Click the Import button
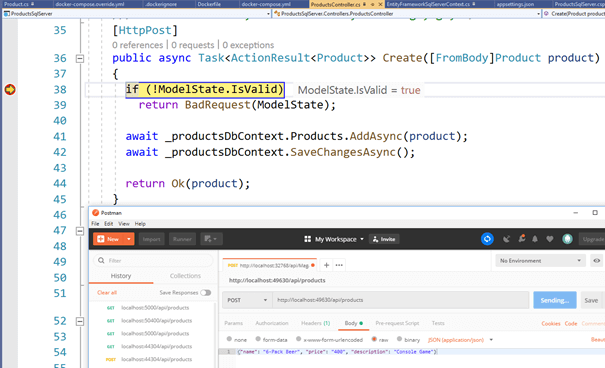 (151, 239)
